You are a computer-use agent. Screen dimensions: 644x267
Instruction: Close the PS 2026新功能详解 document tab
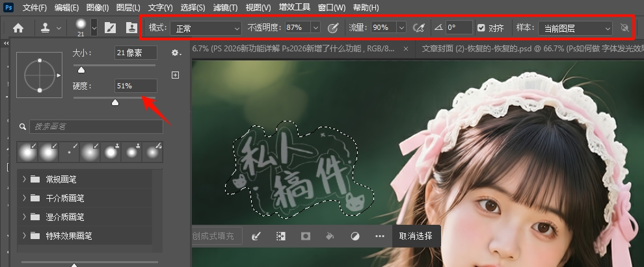pyautogui.click(x=406, y=48)
